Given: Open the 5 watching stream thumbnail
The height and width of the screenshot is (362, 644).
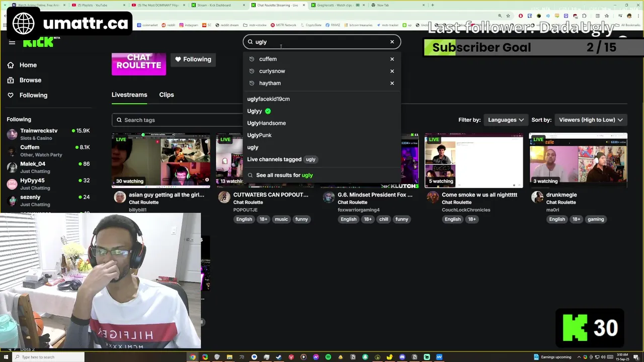Looking at the screenshot, I should tap(474, 160).
